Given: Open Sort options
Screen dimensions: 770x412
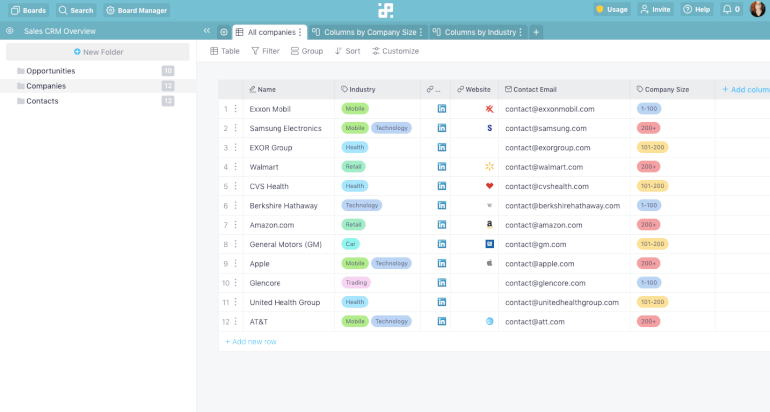Looking at the screenshot, I should tap(348, 51).
